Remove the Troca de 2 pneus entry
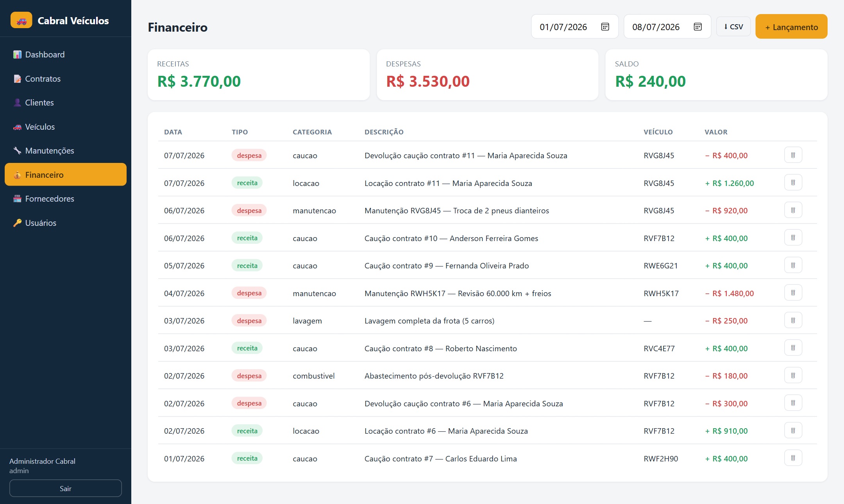This screenshot has width=844, height=504. click(x=793, y=210)
